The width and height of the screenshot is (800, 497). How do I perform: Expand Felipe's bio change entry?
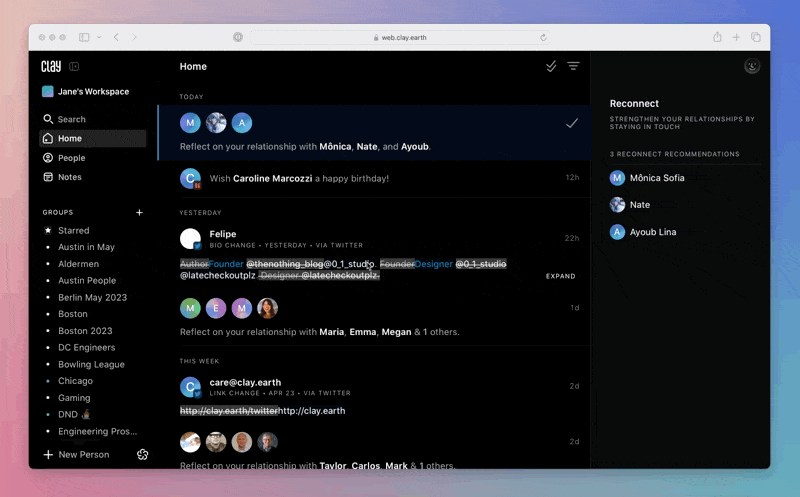560,276
